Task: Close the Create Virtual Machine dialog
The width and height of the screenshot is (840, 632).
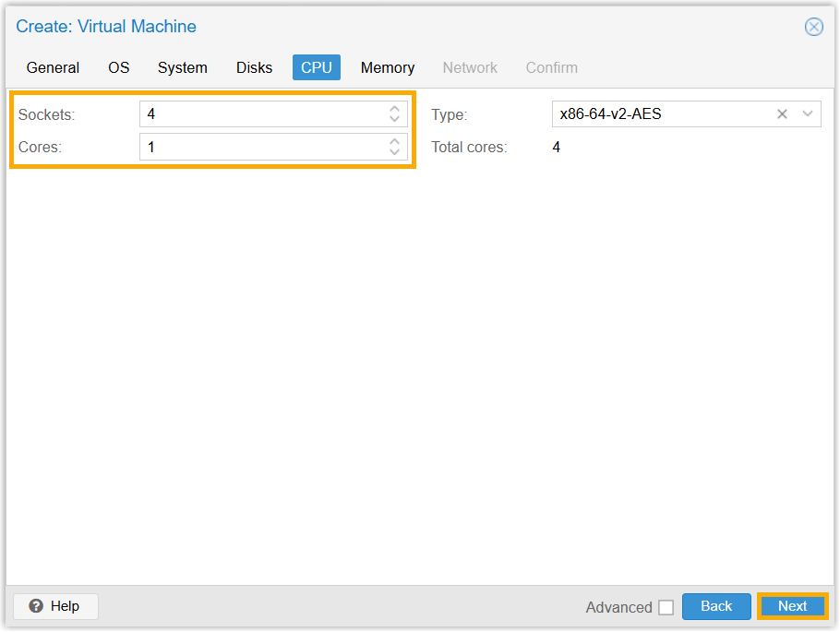Action: tap(813, 27)
